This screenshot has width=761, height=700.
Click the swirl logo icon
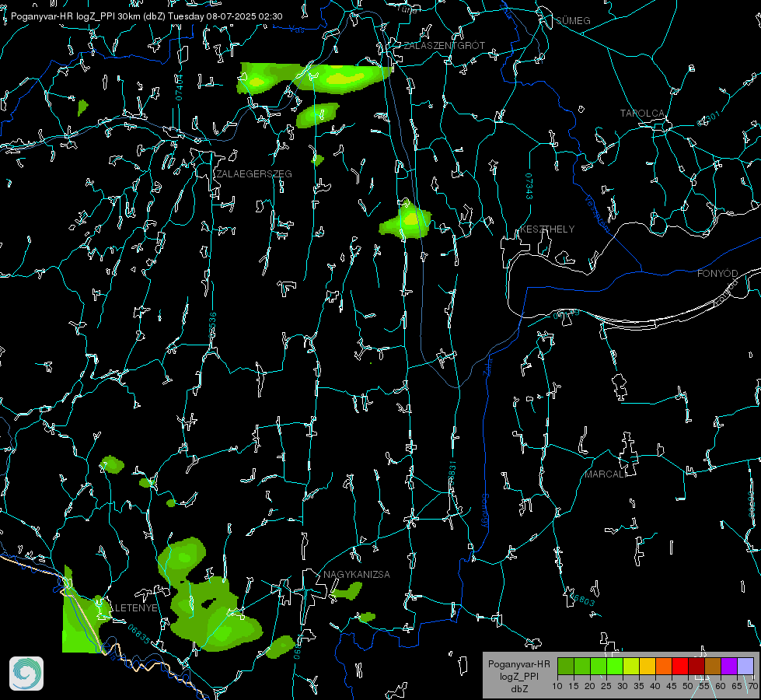pyautogui.click(x=26, y=674)
